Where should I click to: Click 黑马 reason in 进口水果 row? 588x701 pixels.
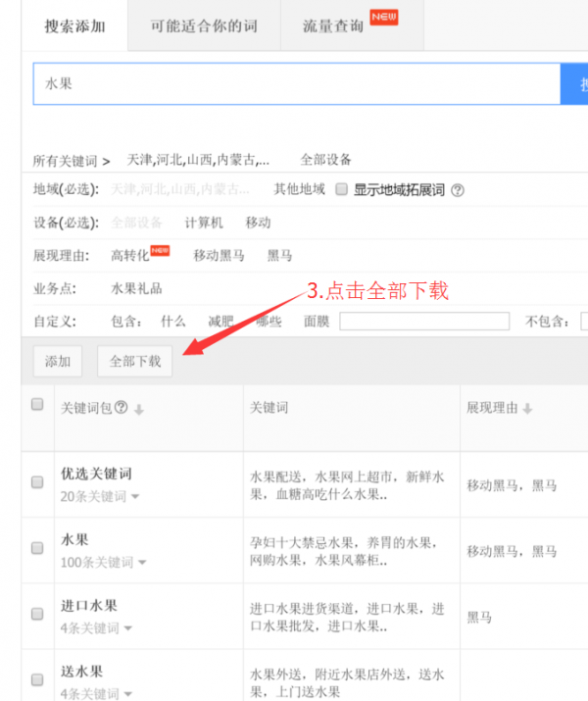point(479,618)
